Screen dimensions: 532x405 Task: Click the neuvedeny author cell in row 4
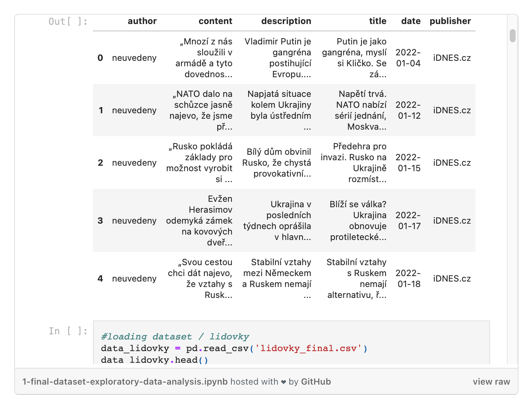click(x=134, y=278)
